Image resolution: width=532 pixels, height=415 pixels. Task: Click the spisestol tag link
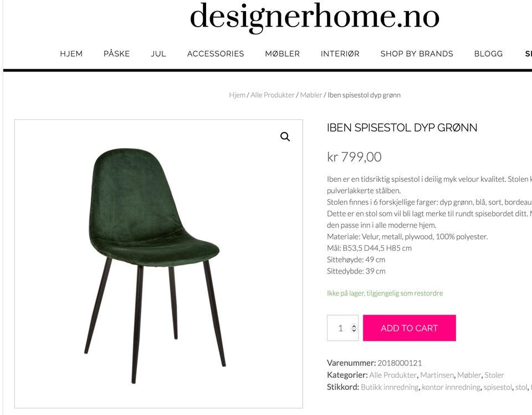498,387
